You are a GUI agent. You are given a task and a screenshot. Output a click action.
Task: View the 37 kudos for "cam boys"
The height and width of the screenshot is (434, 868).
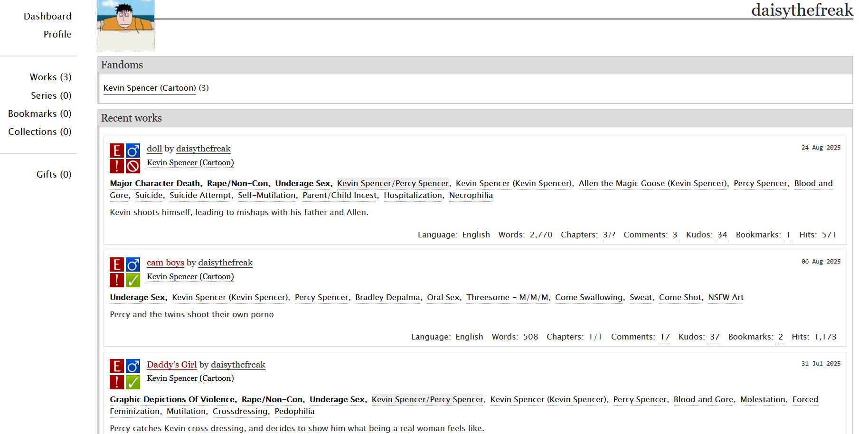click(x=715, y=337)
